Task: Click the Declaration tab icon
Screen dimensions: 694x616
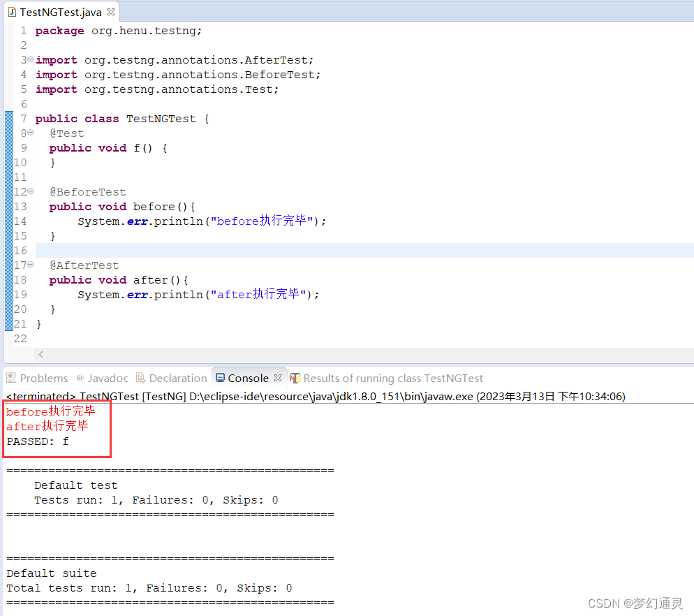Action: (141, 378)
